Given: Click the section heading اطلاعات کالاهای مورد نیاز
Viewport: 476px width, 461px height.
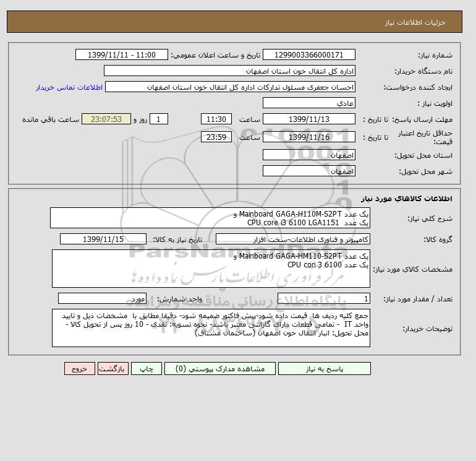Looking at the screenshot, I should click(407, 199).
